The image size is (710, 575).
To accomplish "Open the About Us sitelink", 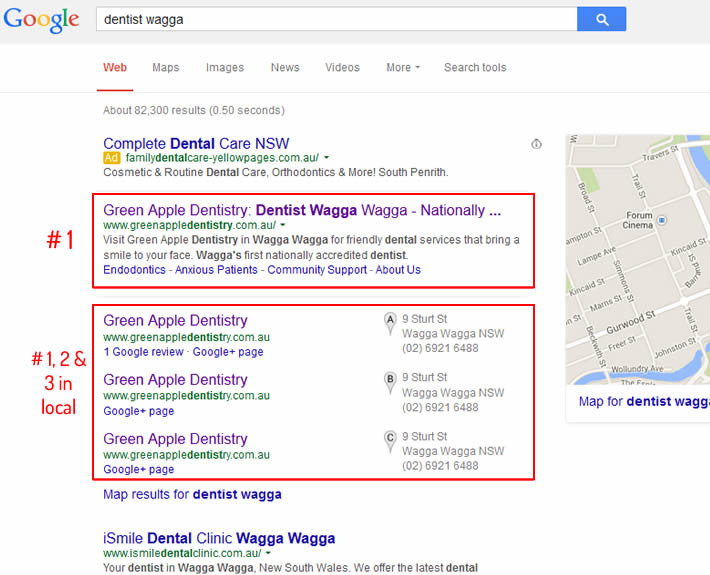I will pos(398,270).
